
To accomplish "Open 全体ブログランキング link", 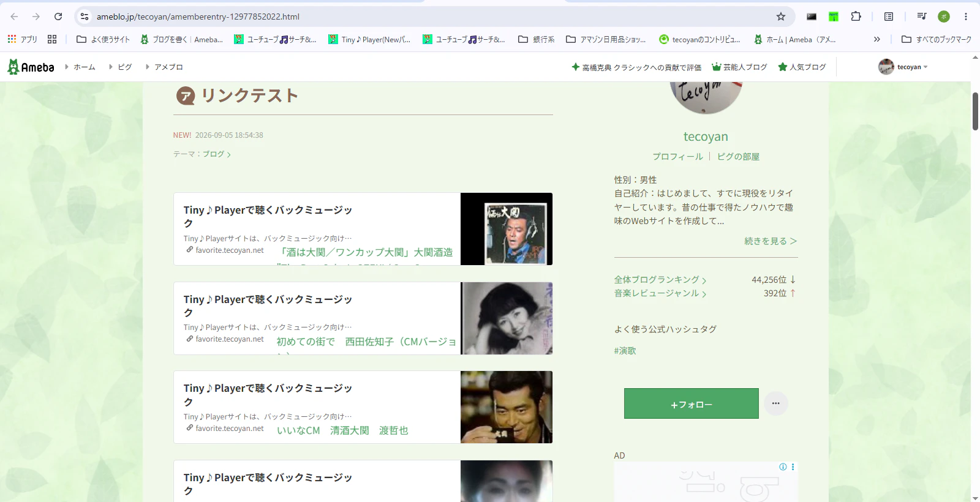I will coord(660,280).
